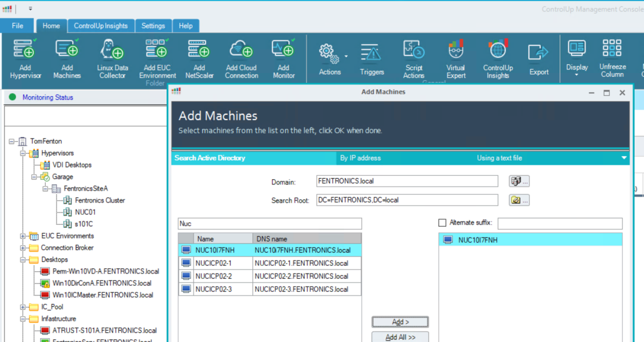Open the Actions gear icon
Image resolution: width=644 pixels, height=342 pixels.
(x=329, y=54)
